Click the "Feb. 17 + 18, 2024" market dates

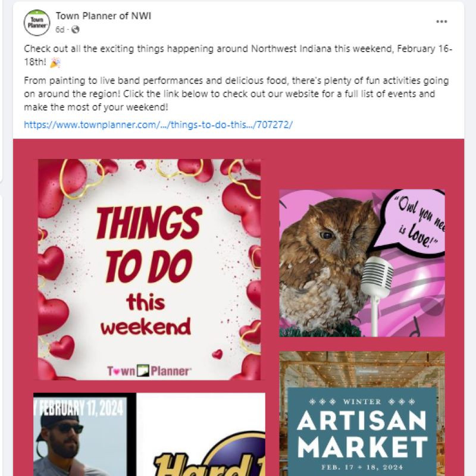tap(362, 466)
